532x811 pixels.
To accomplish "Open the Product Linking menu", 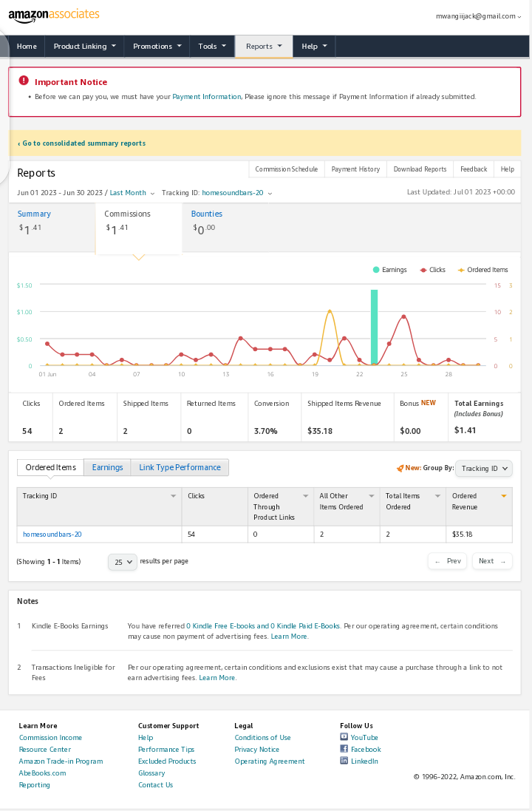I will click(x=85, y=46).
